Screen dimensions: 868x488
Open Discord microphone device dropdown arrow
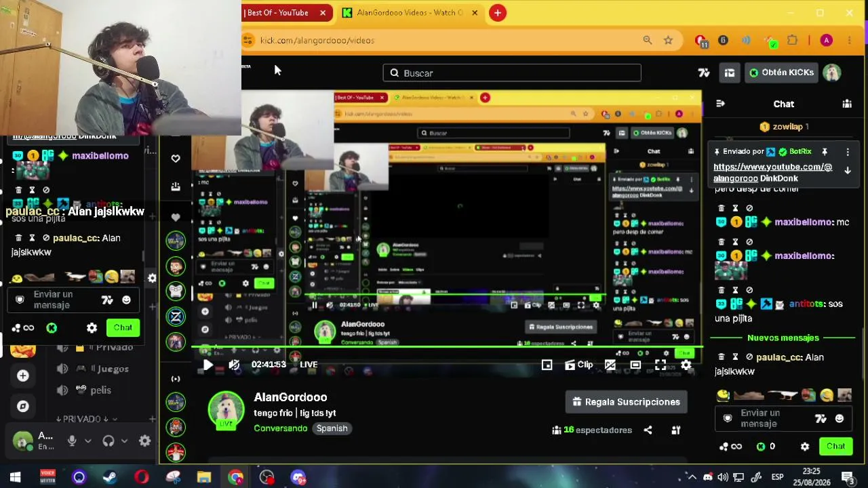coord(87,441)
